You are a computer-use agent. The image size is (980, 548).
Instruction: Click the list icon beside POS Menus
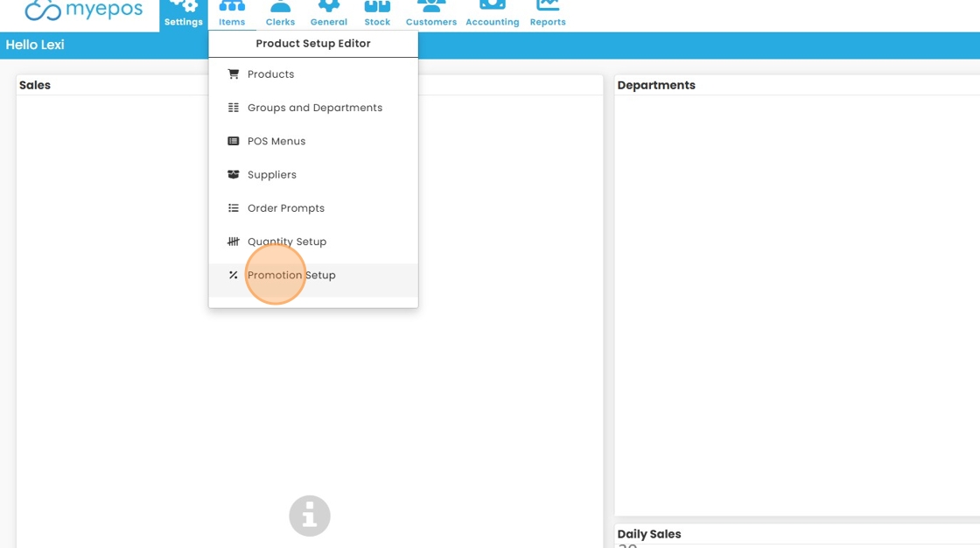pyautogui.click(x=233, y=141)
